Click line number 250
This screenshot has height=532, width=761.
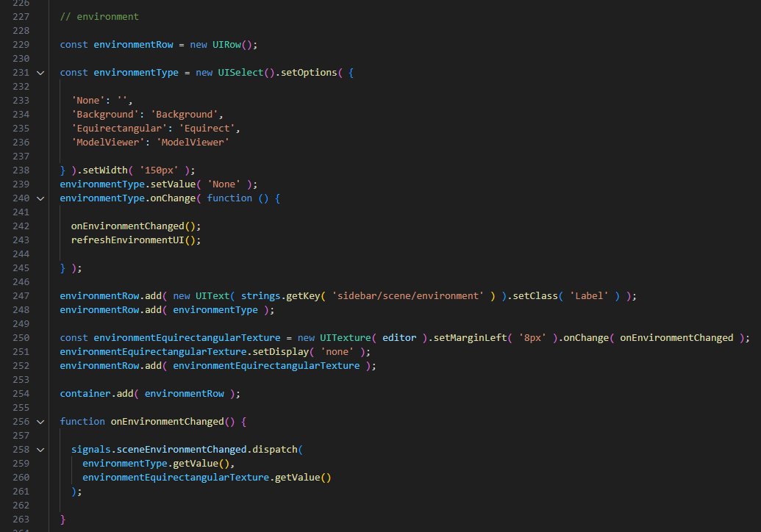tap(21, 338)
